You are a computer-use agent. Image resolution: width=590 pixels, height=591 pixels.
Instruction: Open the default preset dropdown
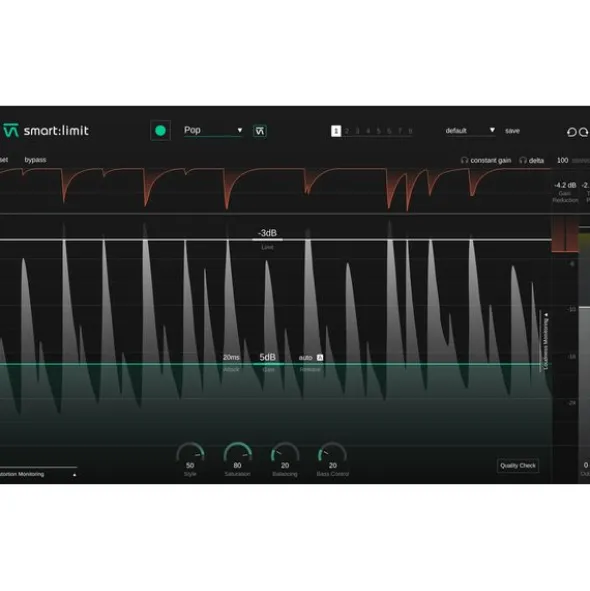470,130
